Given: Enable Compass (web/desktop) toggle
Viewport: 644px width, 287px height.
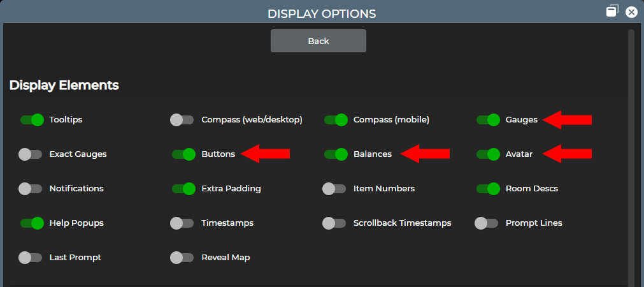Looking at the screenshot, I should 182,119.
